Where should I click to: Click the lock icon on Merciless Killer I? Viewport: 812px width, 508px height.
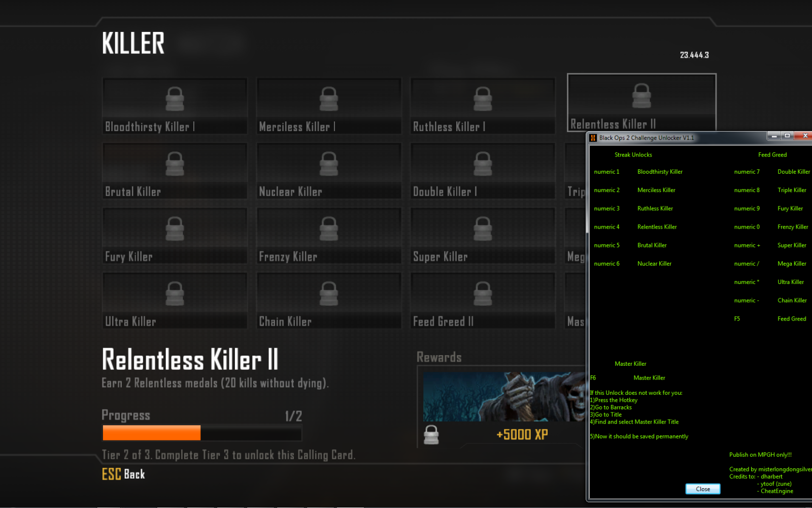coord(329,99)
